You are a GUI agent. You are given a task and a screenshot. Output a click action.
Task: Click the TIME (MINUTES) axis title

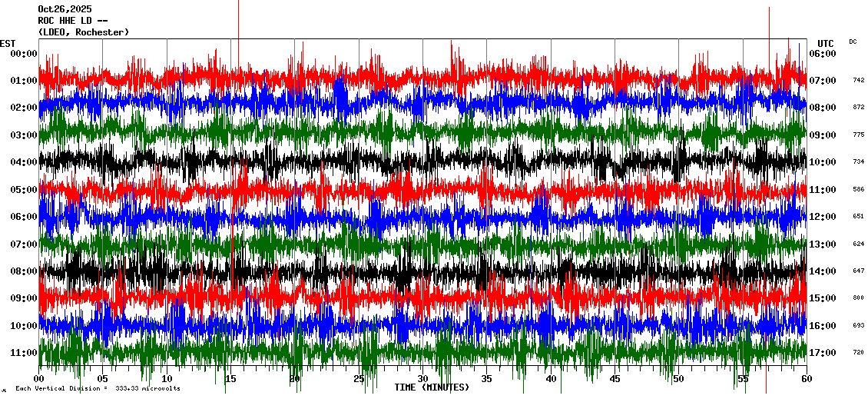tap(432, 387)
